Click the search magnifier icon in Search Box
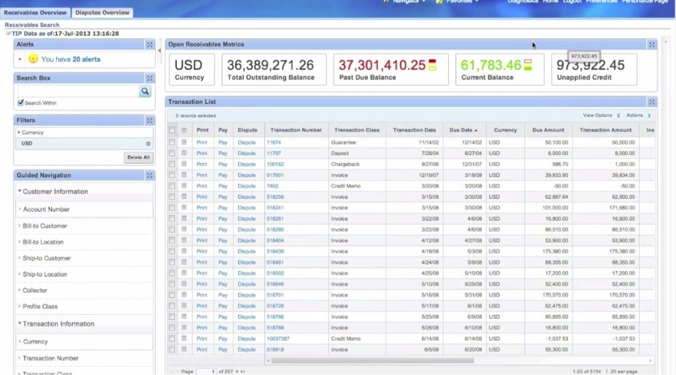 [145, 91]
